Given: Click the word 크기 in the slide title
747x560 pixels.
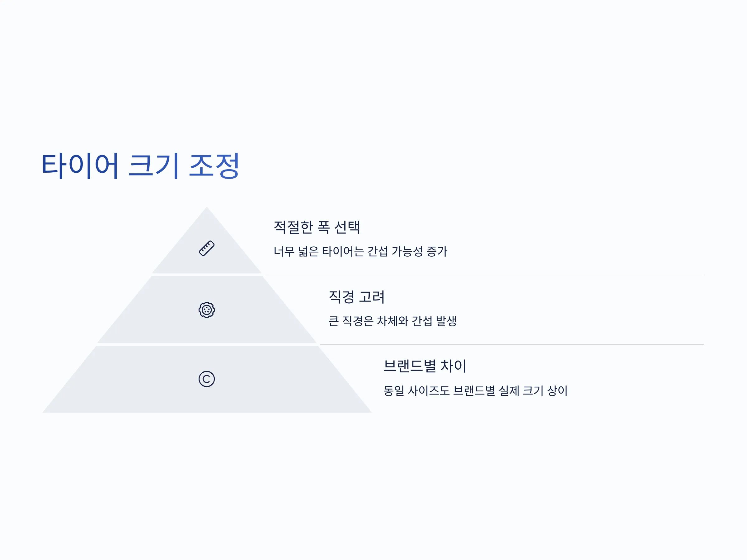Looking at the screenshot, I should (154, 166).
